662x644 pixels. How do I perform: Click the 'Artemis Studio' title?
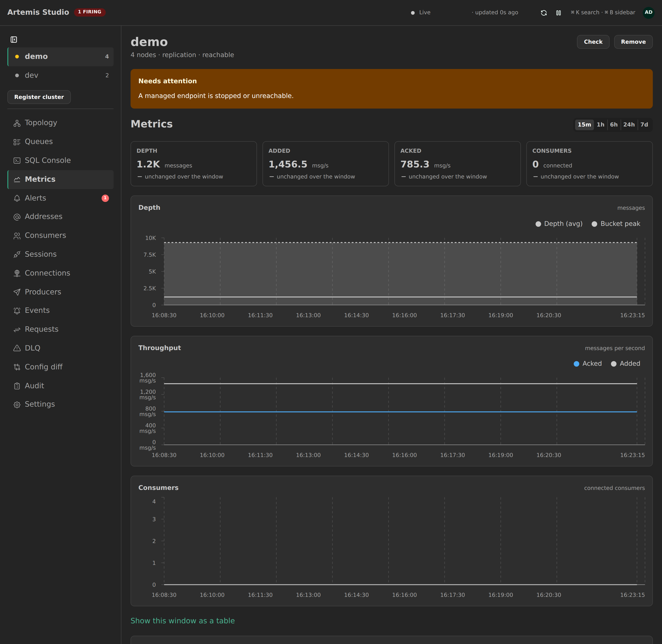(38, 12)
